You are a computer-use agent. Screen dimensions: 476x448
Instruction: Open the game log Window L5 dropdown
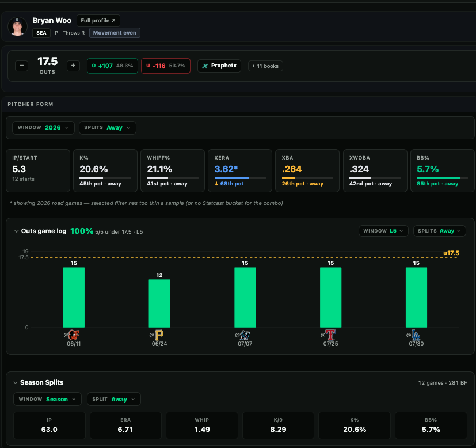pos(383,231)
